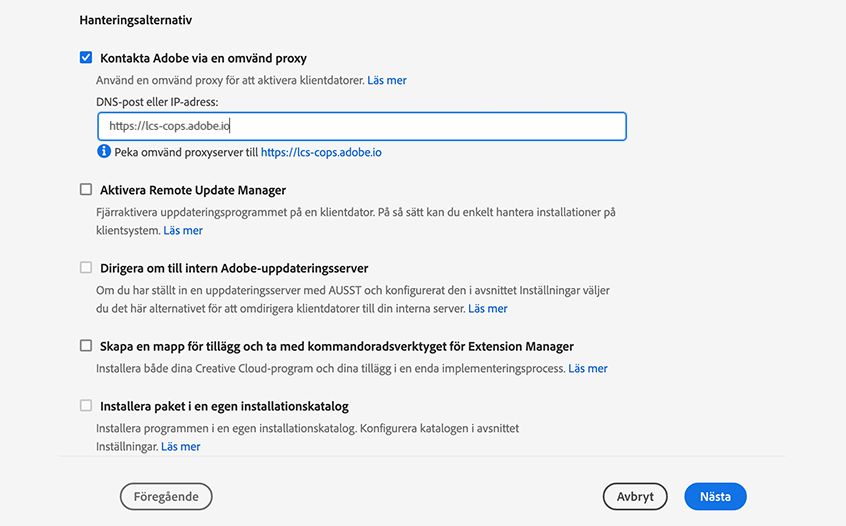Open Läs mer link for reverse proxy

click(387, 80)
